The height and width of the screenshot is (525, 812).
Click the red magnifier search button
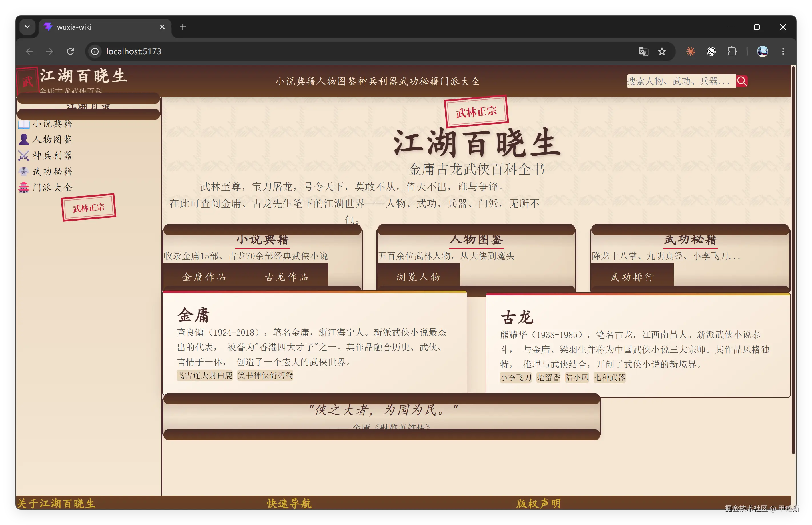pos(741,81)
